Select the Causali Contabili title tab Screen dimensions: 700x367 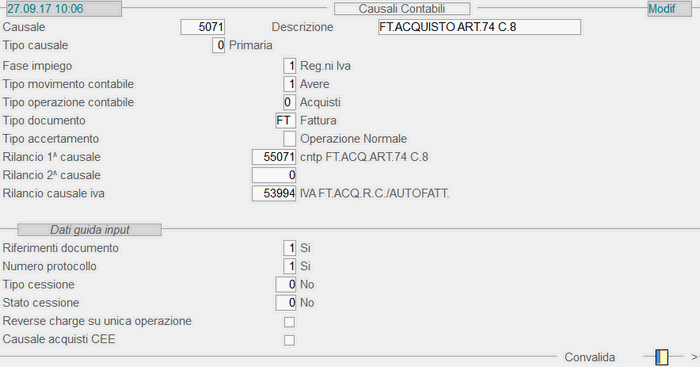click(x=402, y=8)
